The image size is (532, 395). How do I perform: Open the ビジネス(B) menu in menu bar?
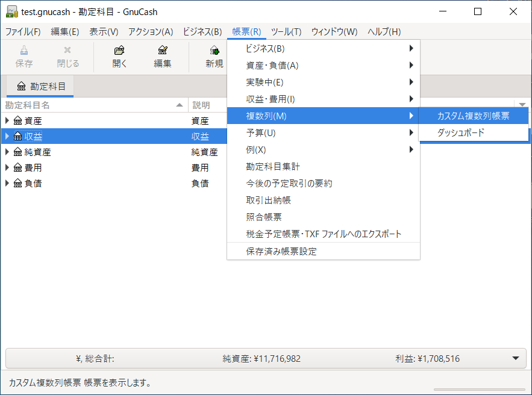(202, 31)
